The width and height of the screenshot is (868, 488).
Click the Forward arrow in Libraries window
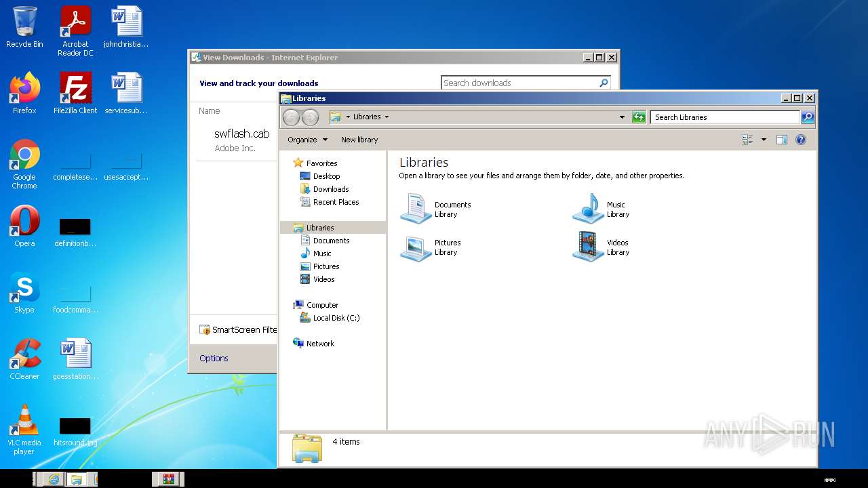(x=310, y=117)
